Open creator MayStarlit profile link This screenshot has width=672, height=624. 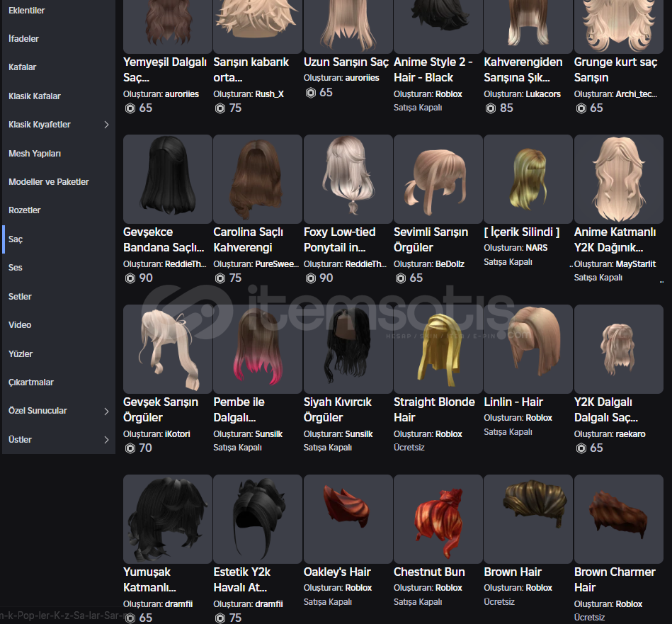tap(636, 264)
